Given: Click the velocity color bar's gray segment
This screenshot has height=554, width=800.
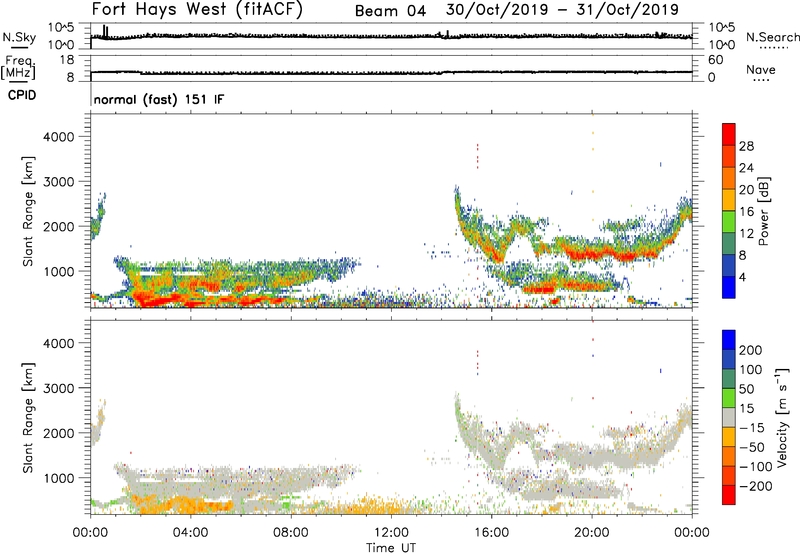Looking at the screenshot, I should point(729,417).
